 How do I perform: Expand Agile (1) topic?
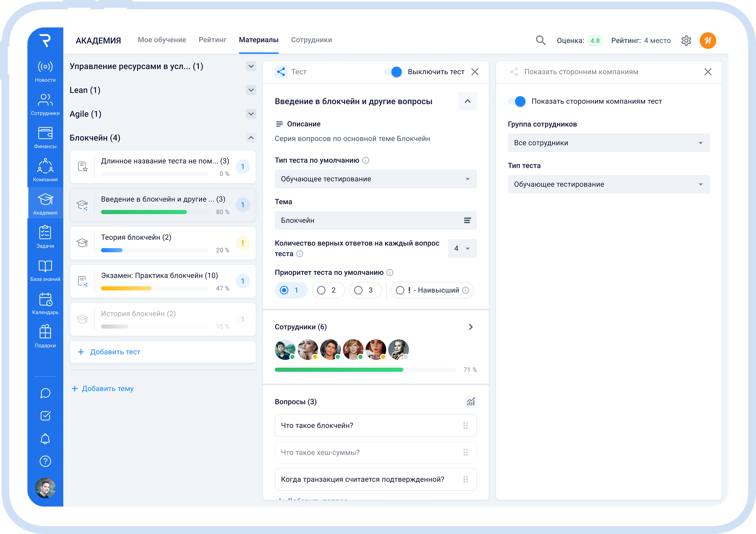251,114
